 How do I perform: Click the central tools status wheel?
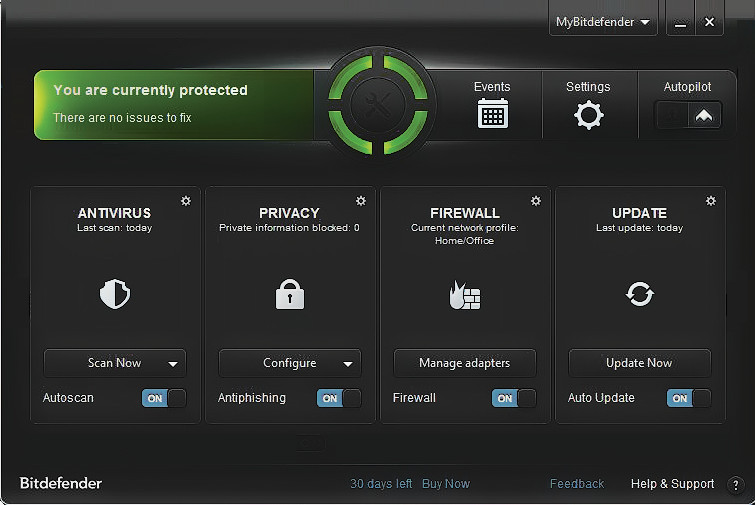coord(377,105)
